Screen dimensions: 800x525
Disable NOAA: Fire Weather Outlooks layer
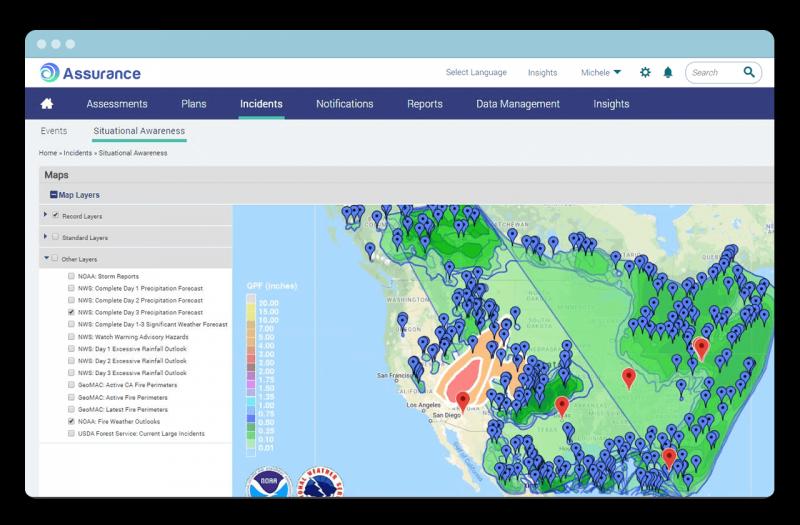[71, 421]
